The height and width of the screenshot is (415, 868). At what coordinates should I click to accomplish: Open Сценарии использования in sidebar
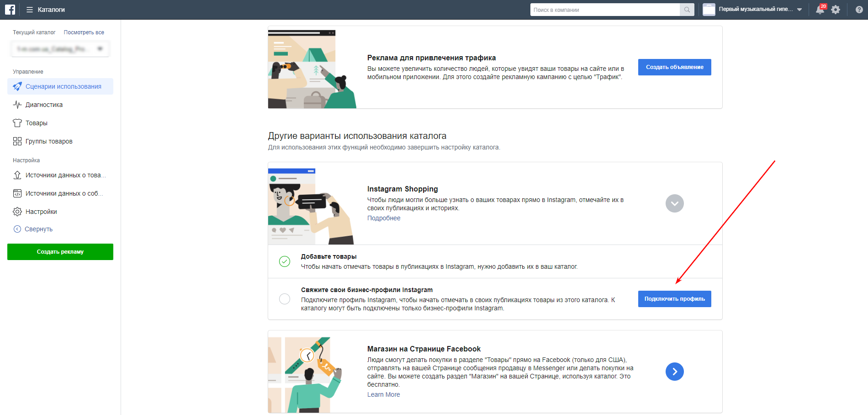click(63, 86)
